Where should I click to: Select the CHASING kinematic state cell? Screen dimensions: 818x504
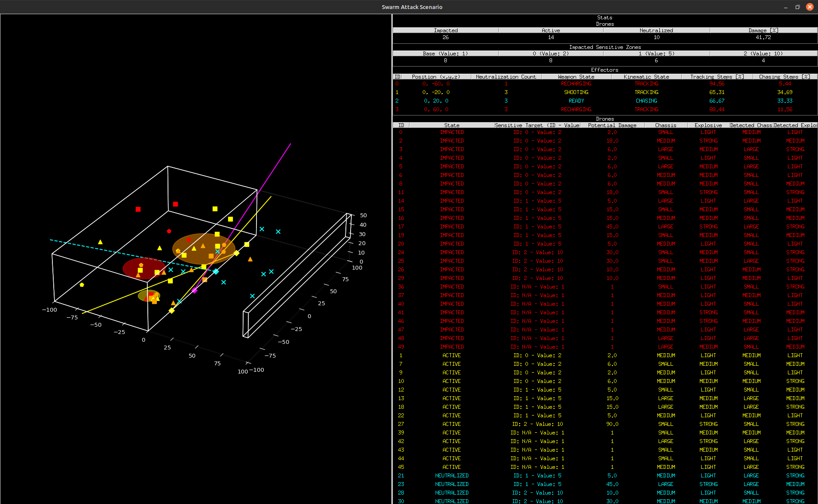pos(646,101)
